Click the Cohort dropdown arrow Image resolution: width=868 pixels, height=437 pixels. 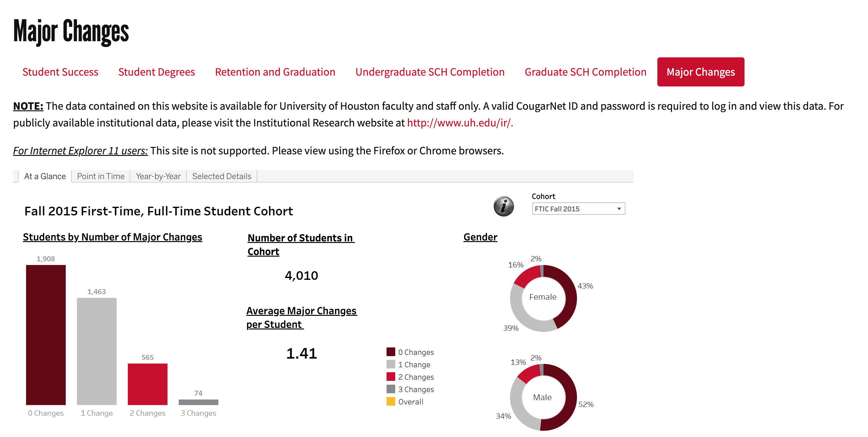[619, 209]
